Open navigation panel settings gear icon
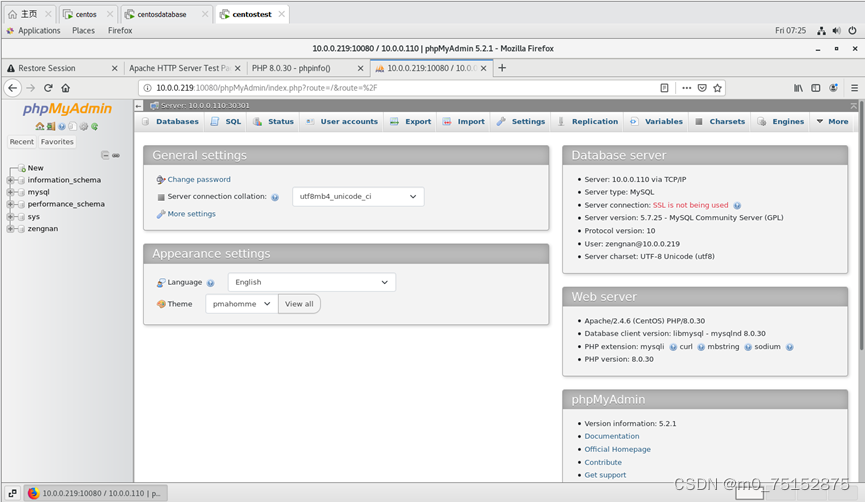This screenshot has height=502, width=865. coord(84,126)
